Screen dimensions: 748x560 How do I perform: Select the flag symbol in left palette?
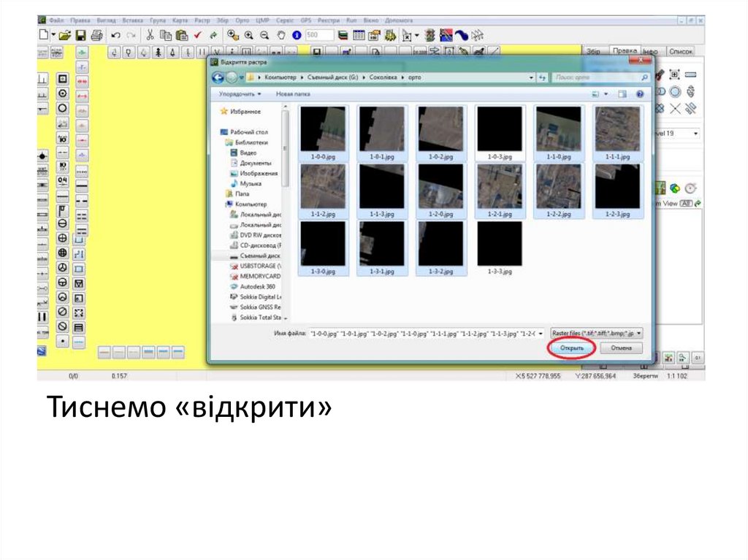coord(63,210)
